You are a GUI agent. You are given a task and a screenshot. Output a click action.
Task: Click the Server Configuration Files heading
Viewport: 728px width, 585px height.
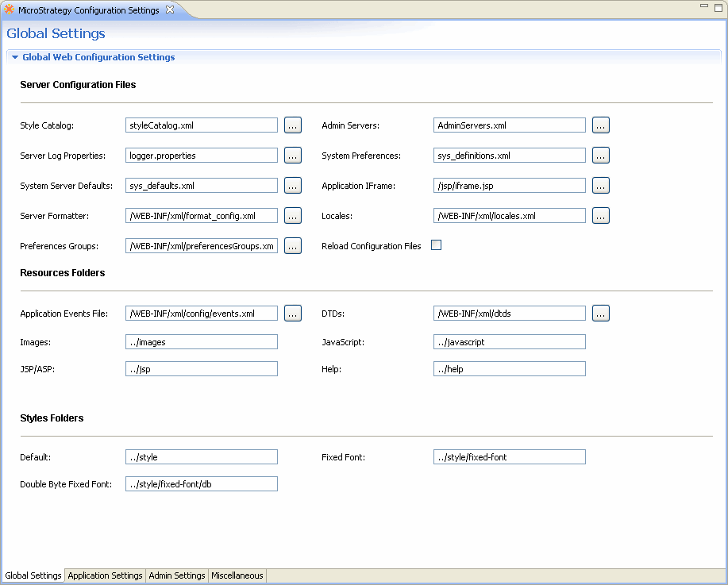pyautogui.click(x=78, y=84)
